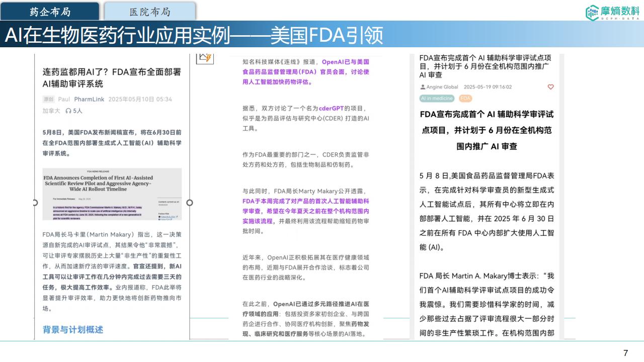Click the 5人 listener count

tap(77, 111)
